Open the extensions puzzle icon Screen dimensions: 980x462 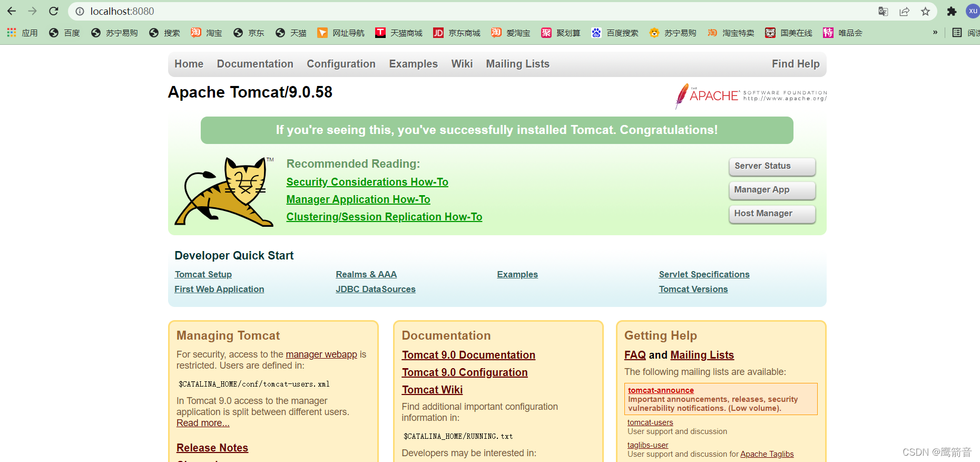[952, 11]
